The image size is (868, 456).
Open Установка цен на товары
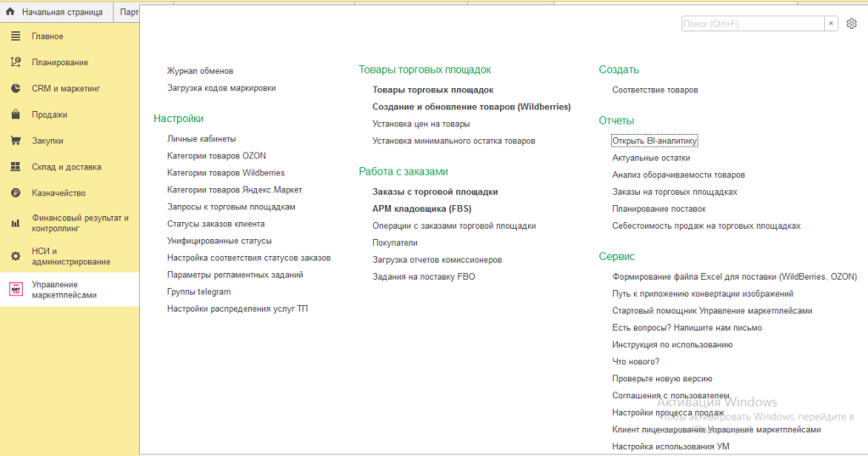(x=420, y=124)
